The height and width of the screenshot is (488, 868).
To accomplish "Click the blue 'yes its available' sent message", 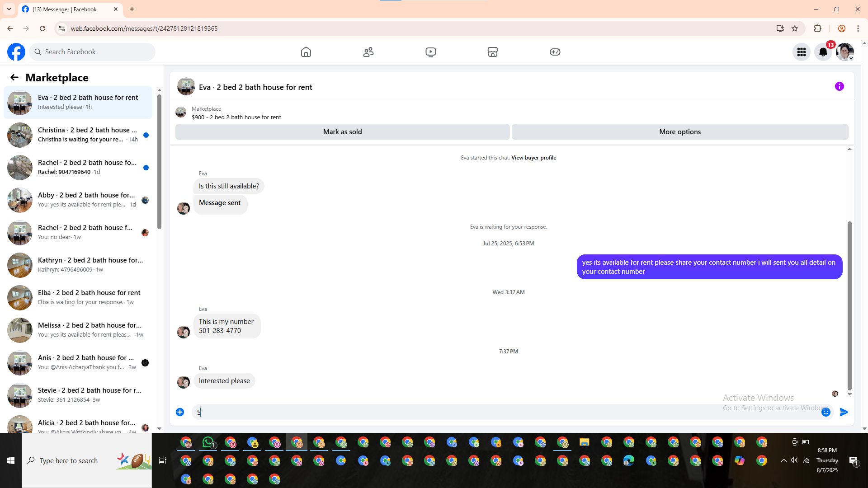I will point(709,267).
